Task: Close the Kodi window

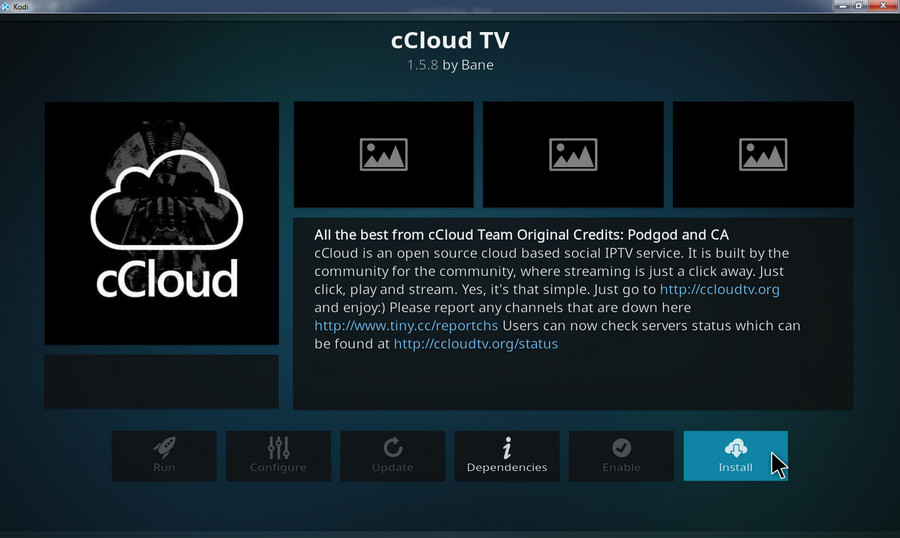Action: pos(883,6)
